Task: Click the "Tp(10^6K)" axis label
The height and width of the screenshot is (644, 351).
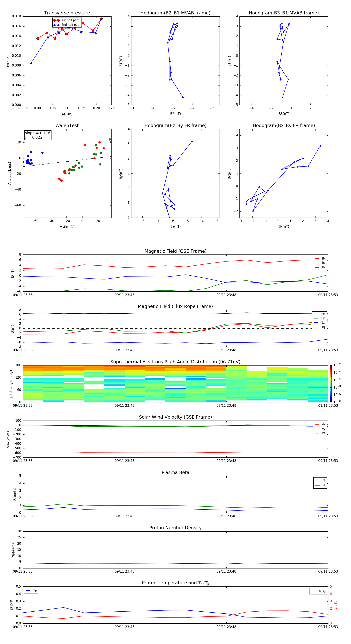Action: [x=11, y=605]
